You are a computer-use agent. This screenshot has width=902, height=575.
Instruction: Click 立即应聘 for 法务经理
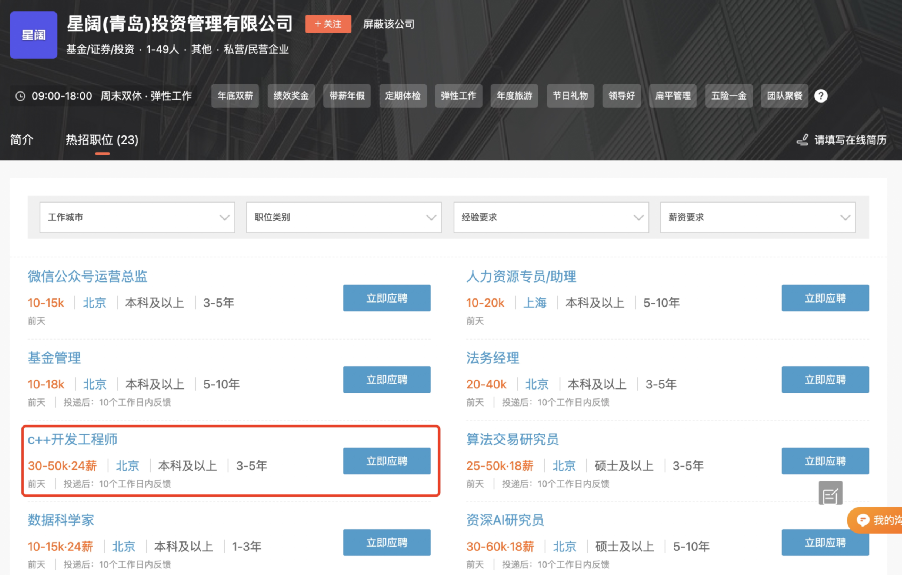(x=824, y=379)
